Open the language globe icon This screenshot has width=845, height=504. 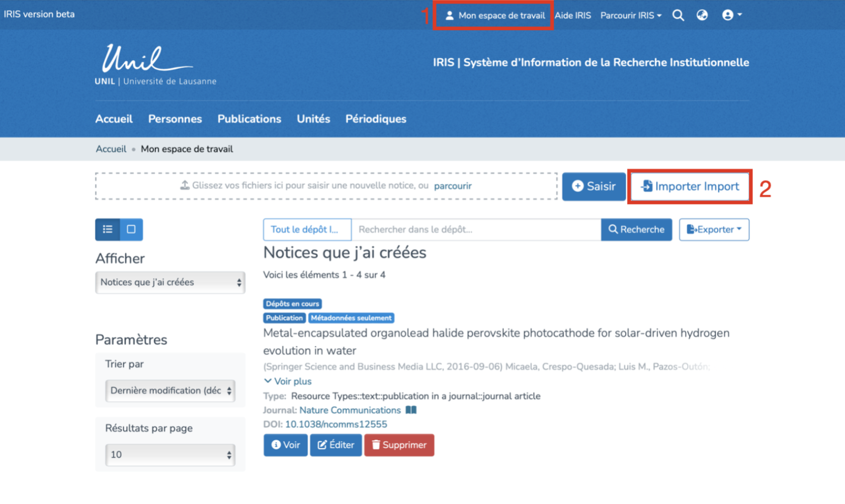click(x=702, y=15)
